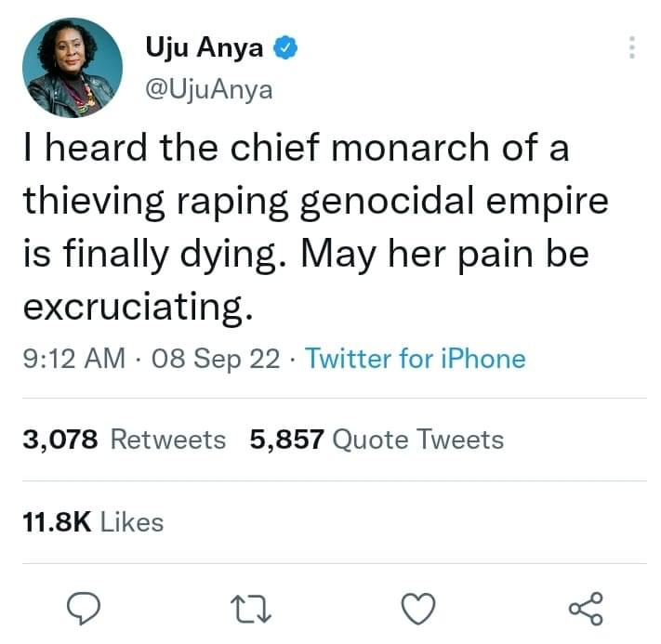
Task: Like the tweet with the heart icon
Action: tap(418, 609)
